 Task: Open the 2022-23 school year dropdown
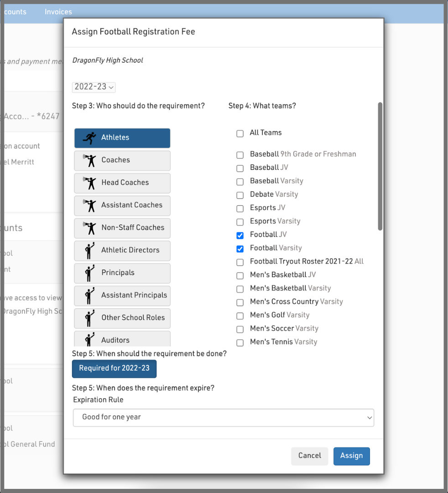coord(94,87)
